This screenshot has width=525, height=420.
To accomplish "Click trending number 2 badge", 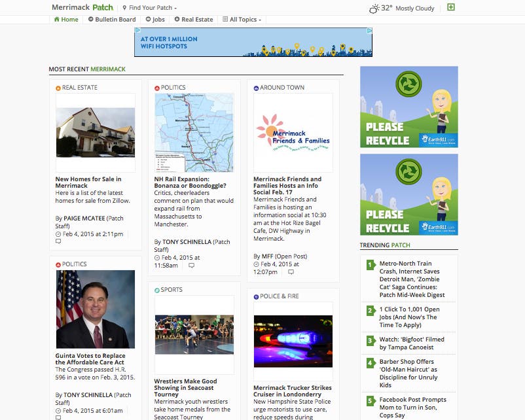I will coord(371,310).
